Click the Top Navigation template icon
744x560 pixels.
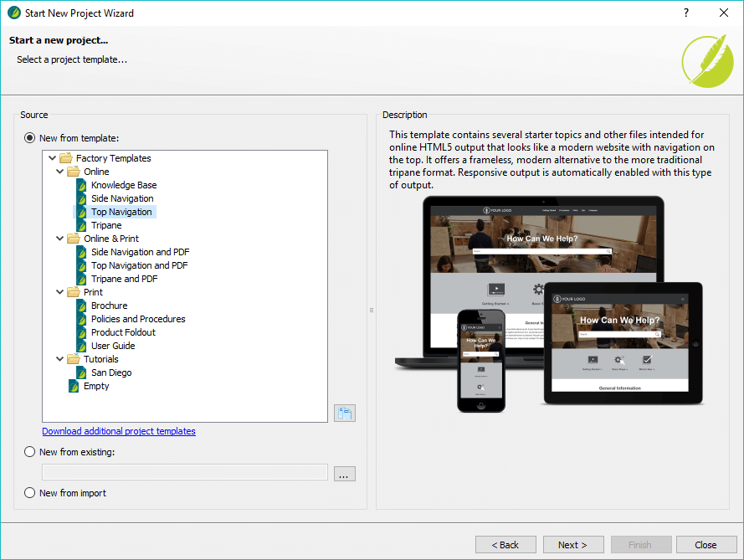(x=81, y=212)
